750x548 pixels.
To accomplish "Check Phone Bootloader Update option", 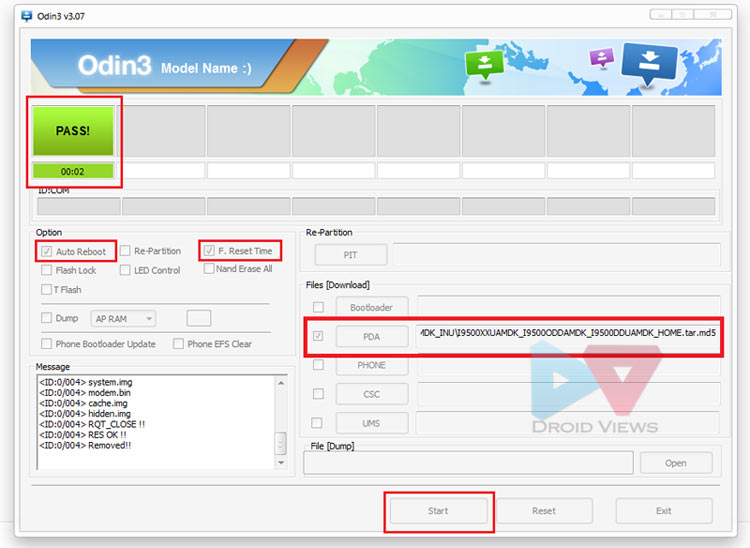I will coord(46,343).
